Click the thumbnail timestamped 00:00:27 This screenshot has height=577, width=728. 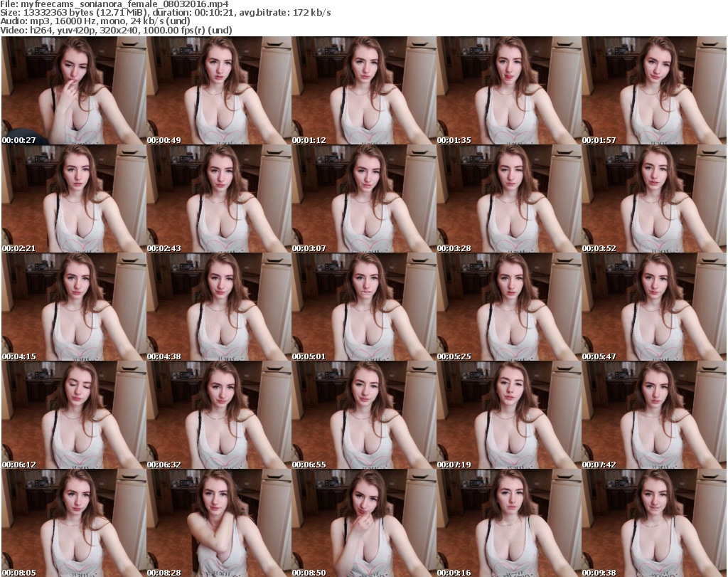click(x=73, y=90)
